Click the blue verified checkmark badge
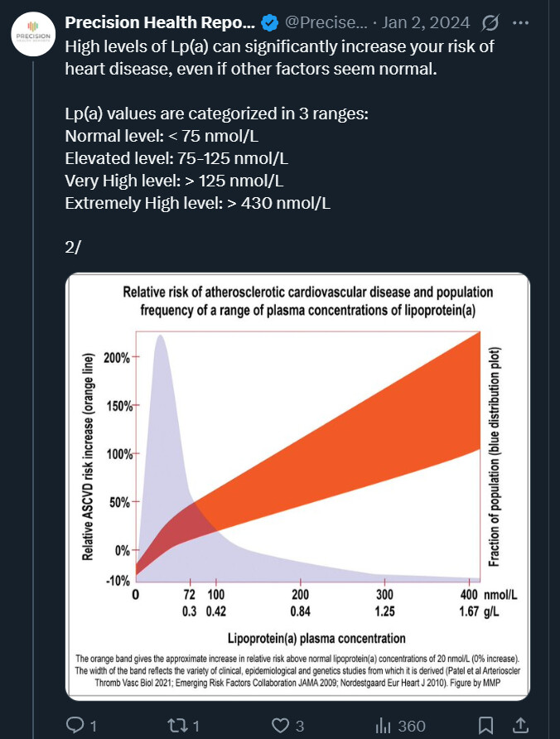This screenshot has height=739, width=560. [269, 22]
